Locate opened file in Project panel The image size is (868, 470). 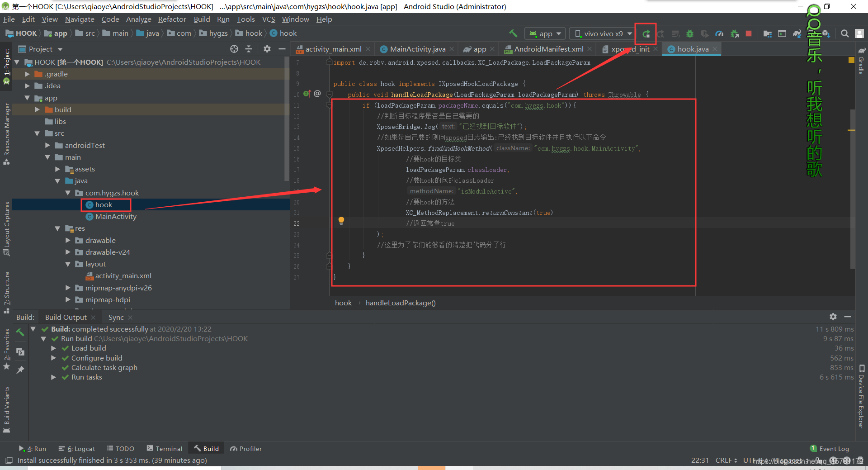(234, 49)
